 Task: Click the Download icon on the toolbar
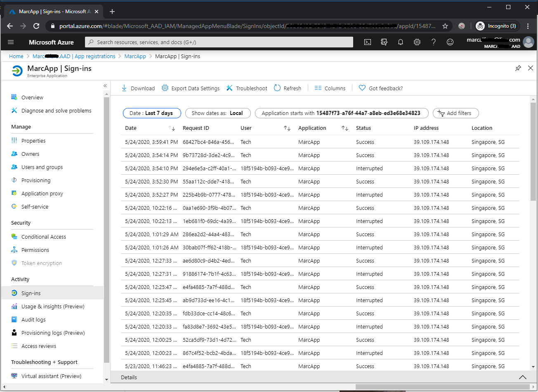coord(138,88)
